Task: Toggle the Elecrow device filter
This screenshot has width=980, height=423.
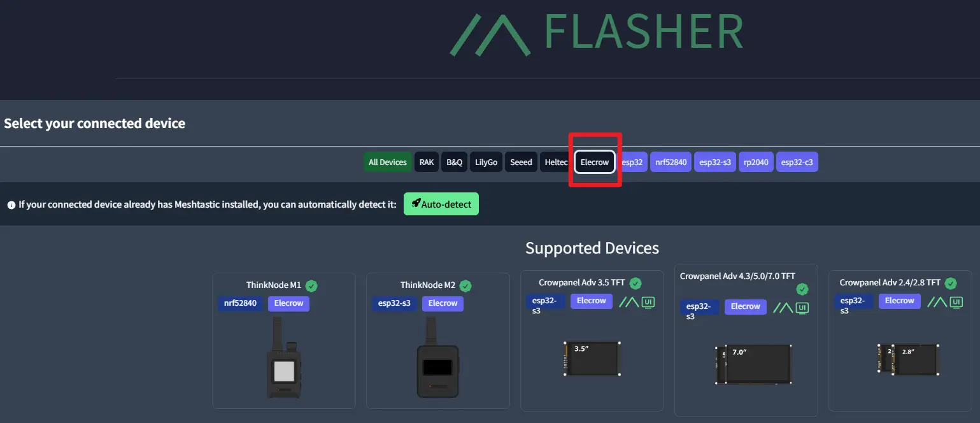Action: point(594,162)
